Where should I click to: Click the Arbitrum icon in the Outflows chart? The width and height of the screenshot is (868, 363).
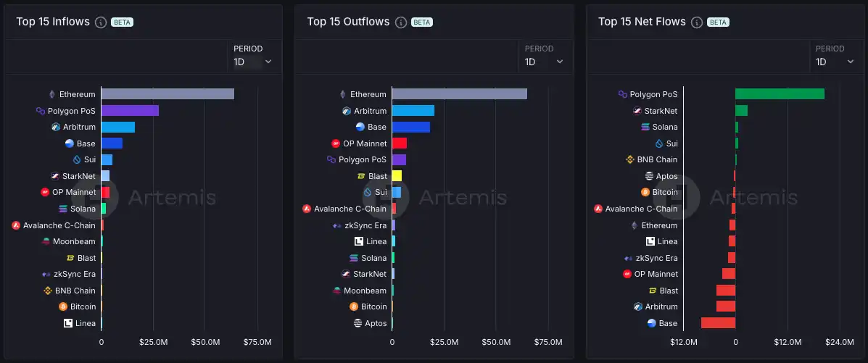click(347, 111)
